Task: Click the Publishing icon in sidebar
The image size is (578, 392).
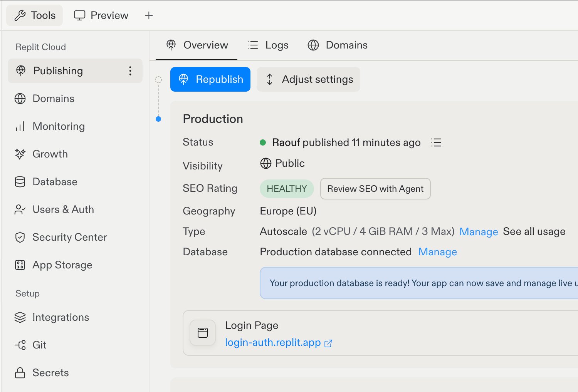Action: (x=21, y=71)
